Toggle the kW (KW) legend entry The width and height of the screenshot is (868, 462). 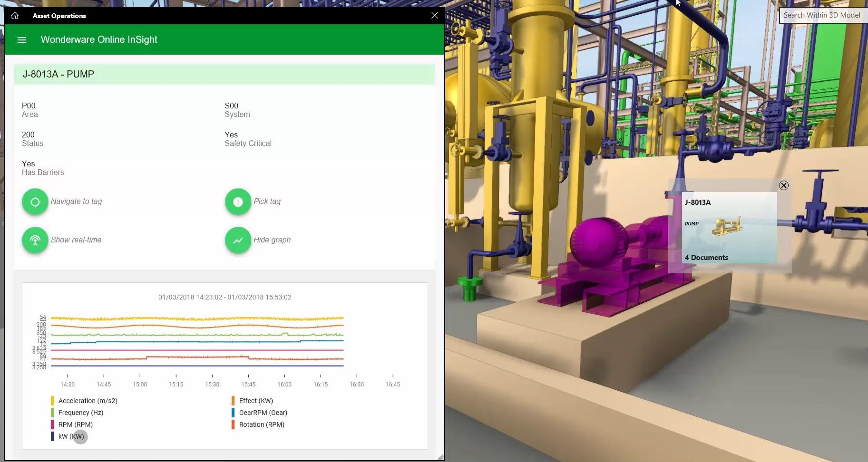click(71, 436)
